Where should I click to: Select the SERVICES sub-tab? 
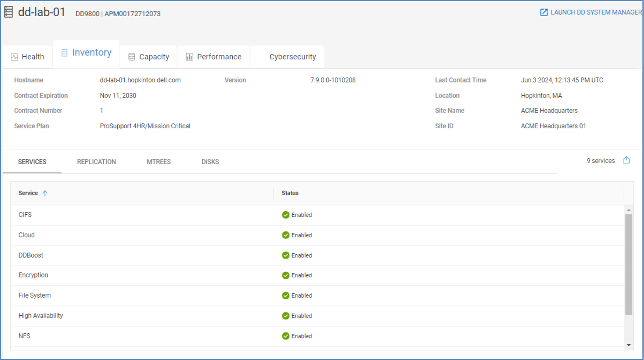[32, 162]
